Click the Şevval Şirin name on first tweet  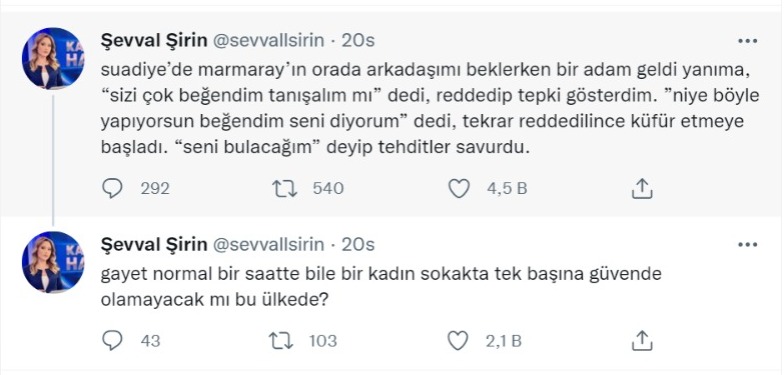pos(154,40)
